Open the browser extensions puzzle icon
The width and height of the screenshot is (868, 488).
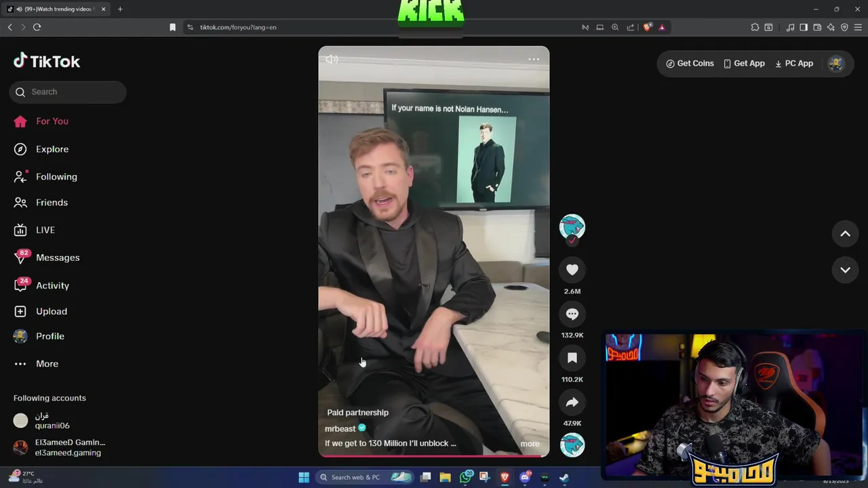tap(755, 27)
